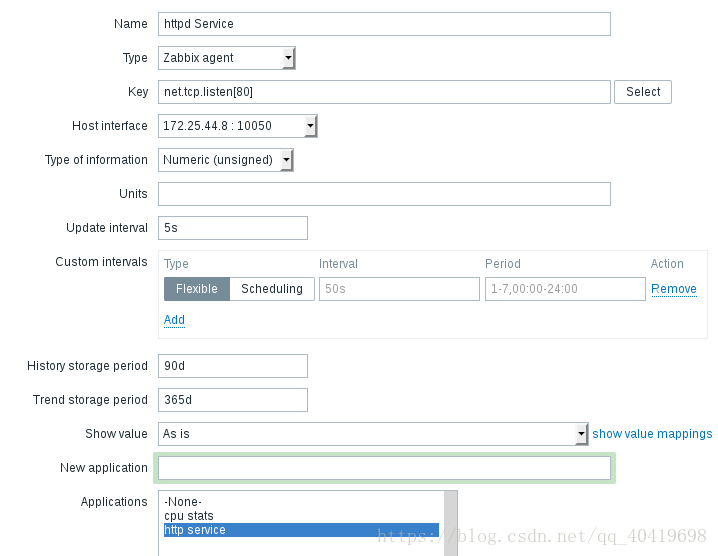Click the New application input field
The image size is (718, 556).
384,468
